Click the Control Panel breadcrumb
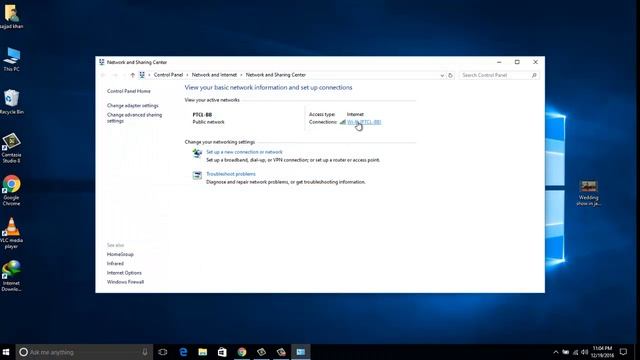Screen dimensions: 640x360 168,75
